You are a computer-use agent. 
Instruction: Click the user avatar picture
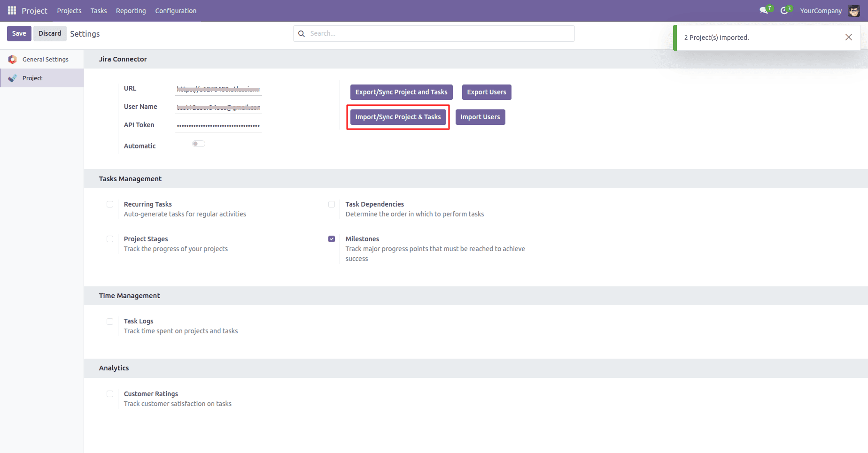point(854,10)
